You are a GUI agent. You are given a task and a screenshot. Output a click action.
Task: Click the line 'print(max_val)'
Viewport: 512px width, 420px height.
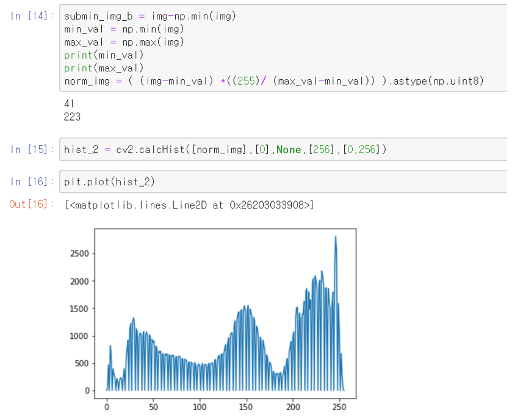coord(104,68)
